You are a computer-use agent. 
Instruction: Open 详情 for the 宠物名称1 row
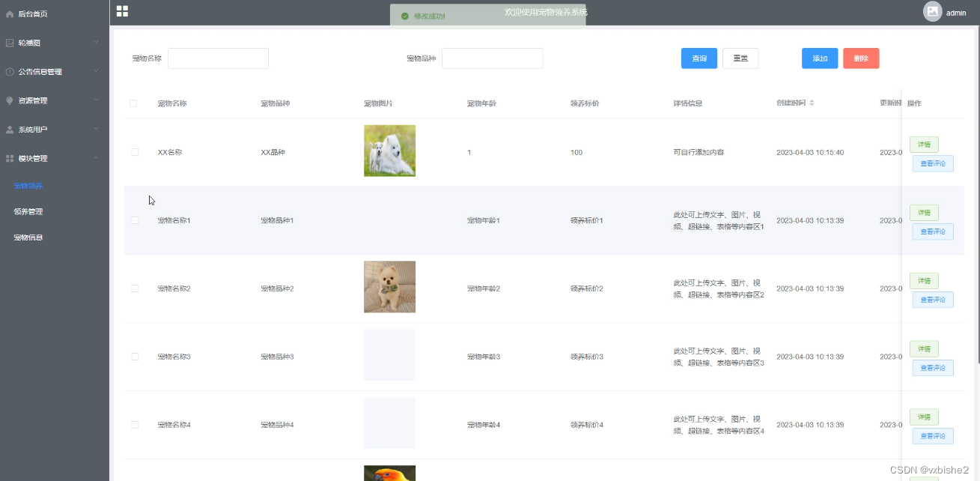924,213
